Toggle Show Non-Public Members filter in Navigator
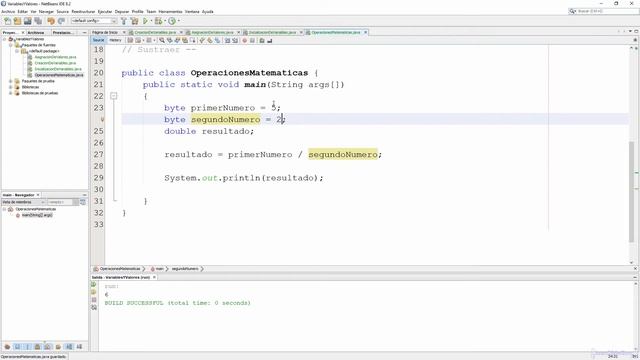 click(38, 347)
